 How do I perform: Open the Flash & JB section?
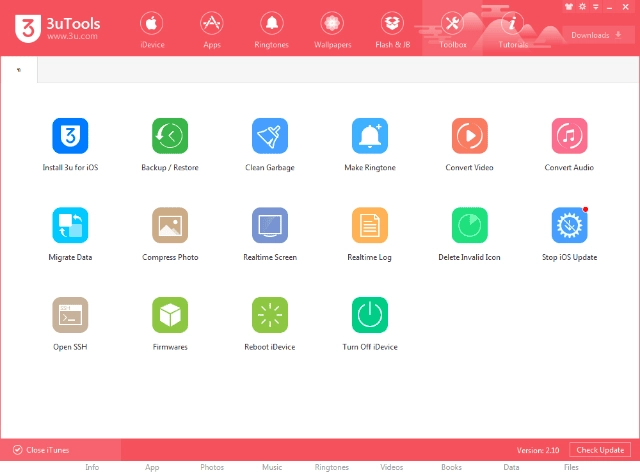point(393,29)
